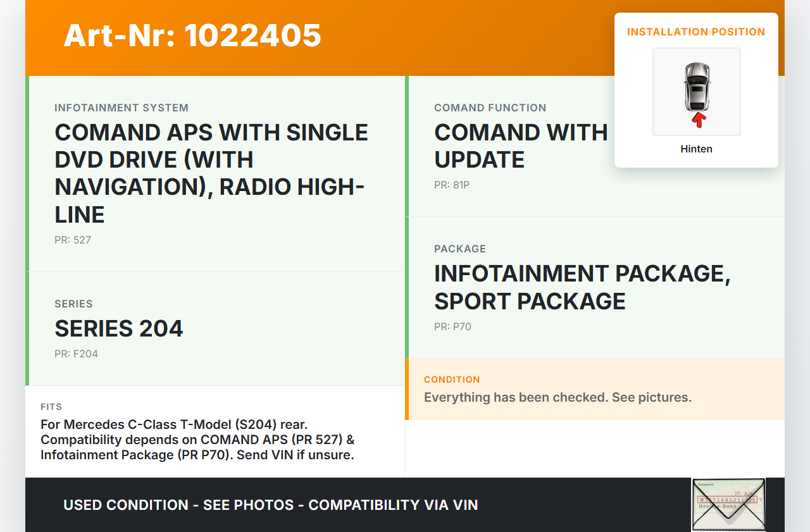Select the COMAND APS with single DVD drive heading
The width and height of the screenshot is (810, 532).
[x=211, y=173]
